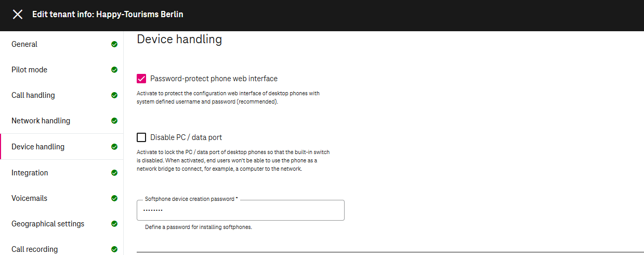Viewport: 644px width, 255px height.
Task: Select the Device handling menu item
Action: point(38,147)
